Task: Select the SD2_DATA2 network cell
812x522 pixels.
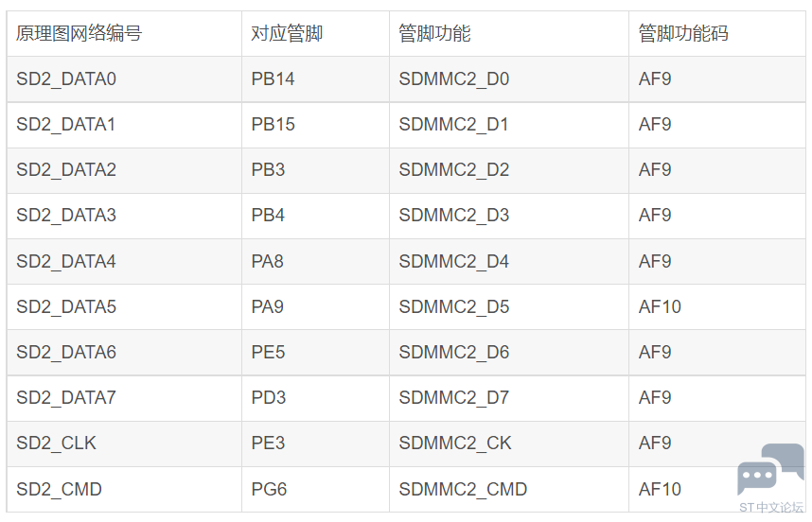Action: click(x=124, y=170)
